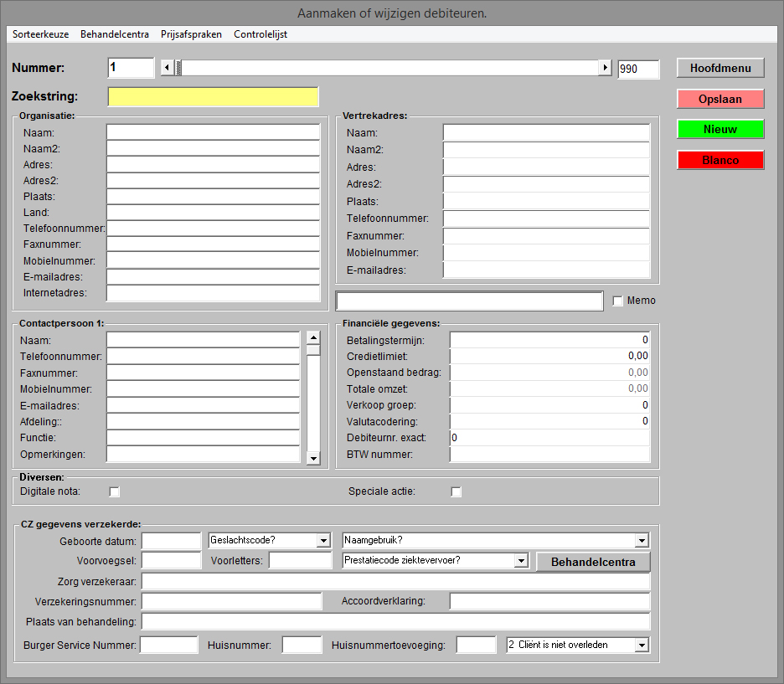Click the BTW nummer field
Image resolution: width=784 pixels, height=684 pixels.
(x=550, y=454)
